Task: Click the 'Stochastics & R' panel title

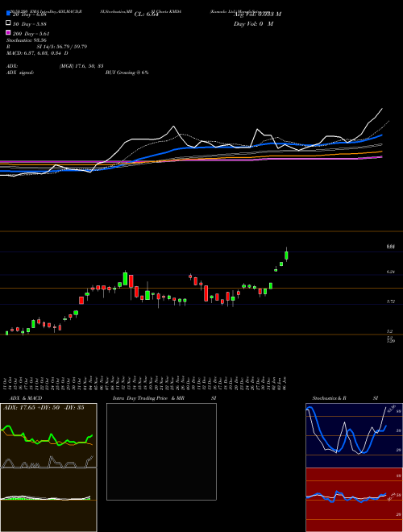Action: (329, 398)
